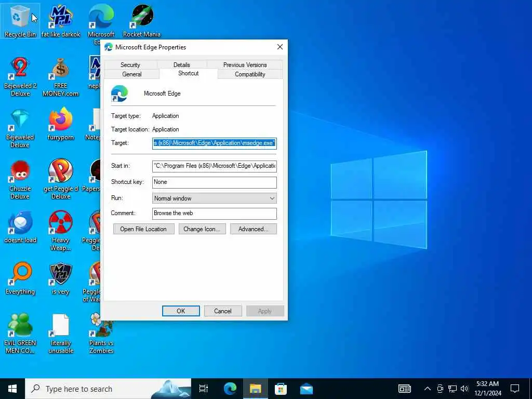Screen dimensions: 532x399
Task: Open Task View from the taskbar
Action: point(204,389)
